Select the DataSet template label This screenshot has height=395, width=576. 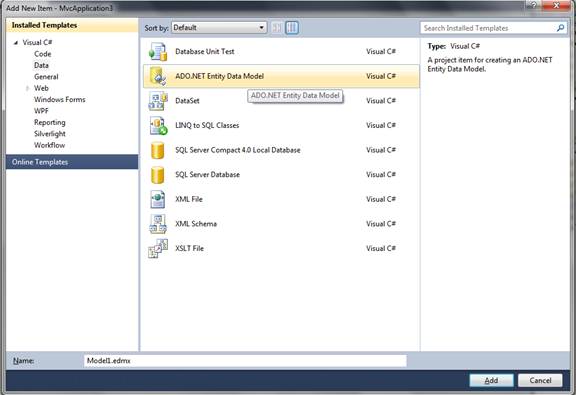(x=187, y=101)
